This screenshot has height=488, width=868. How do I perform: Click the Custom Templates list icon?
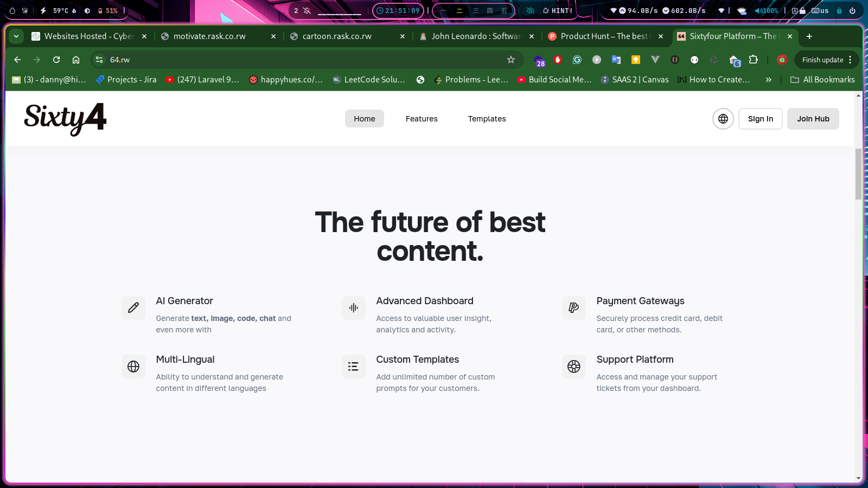point(354,367)
